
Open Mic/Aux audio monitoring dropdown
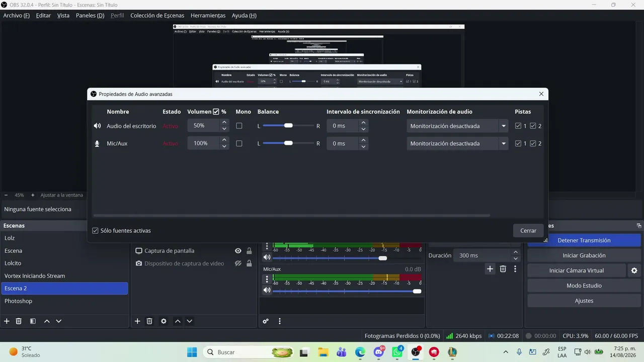pos(457,143)
